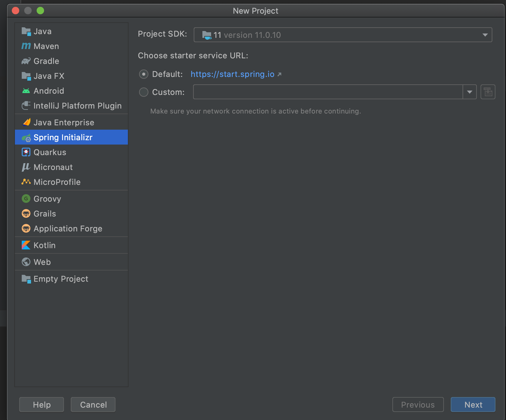
Task: Maximize the New Project window with green button
Action: [40, 11]
